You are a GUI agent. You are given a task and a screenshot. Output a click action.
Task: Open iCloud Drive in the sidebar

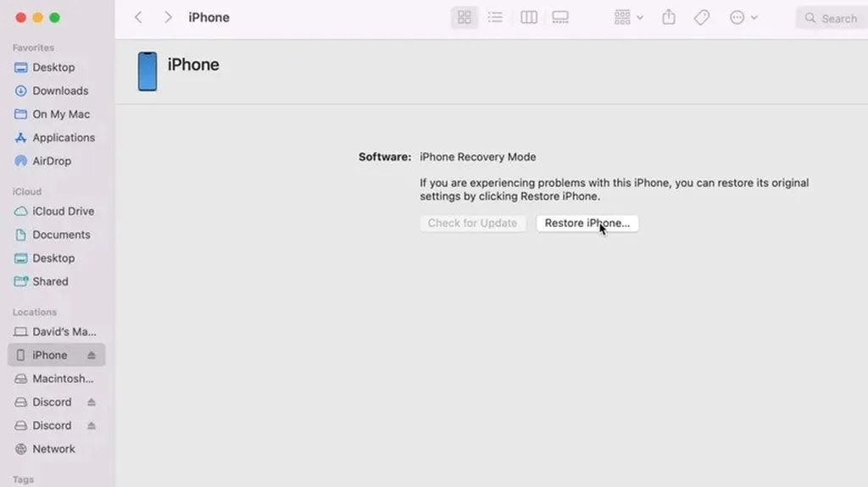click(x=63, y=212)
